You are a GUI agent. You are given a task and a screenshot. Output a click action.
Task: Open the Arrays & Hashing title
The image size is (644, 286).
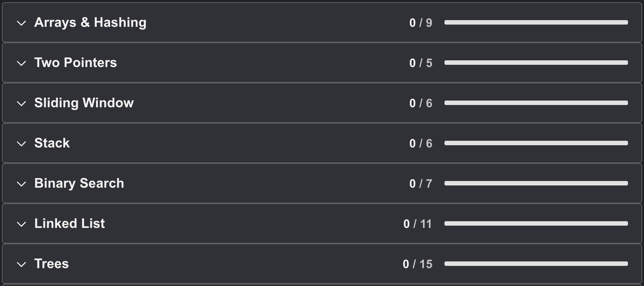tap(90, 22)
